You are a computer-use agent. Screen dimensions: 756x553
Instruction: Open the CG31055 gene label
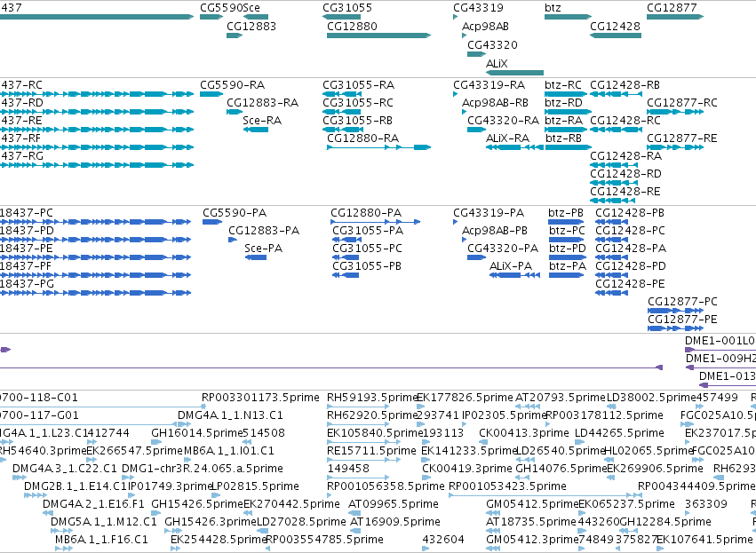pos(347,8)
